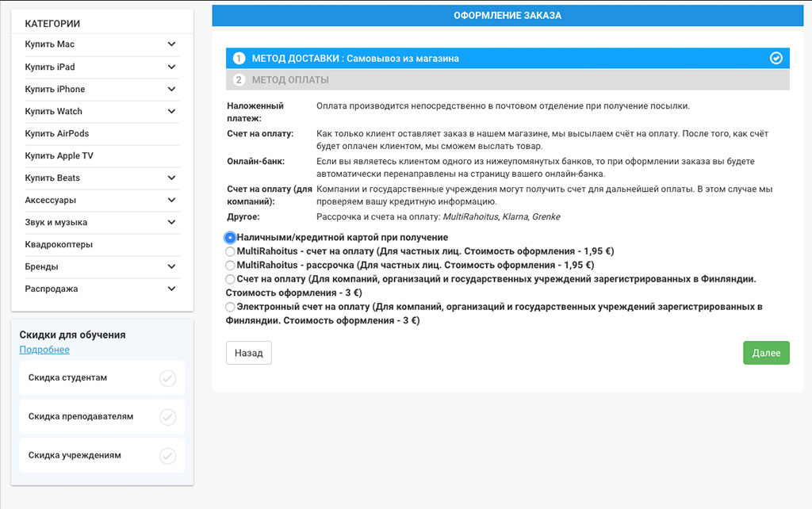Click the Звук и музыка text
Screen dimensions: 812x509
pyautogui.click(x=56, y=222)
